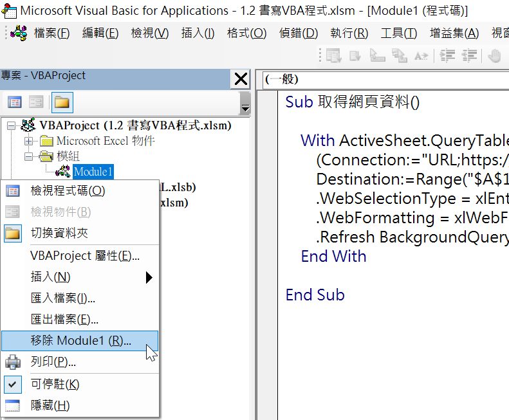509x420 pixels.
Task: Click the .WebSelectionType code line
Action: click(412, 199)
